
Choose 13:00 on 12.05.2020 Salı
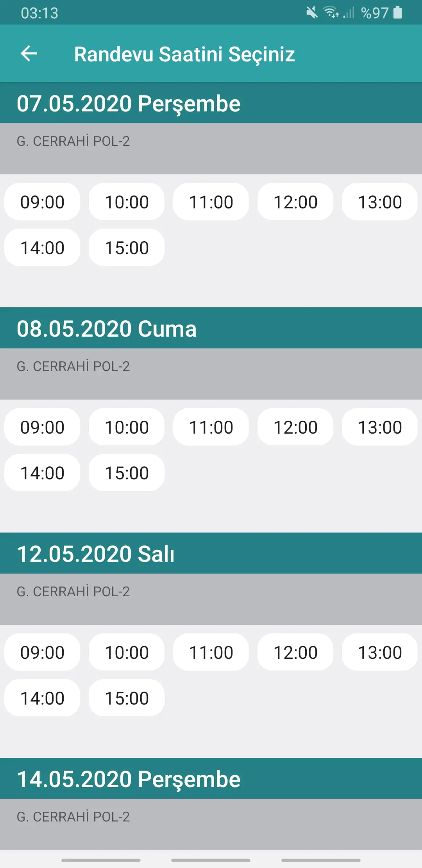380,653
